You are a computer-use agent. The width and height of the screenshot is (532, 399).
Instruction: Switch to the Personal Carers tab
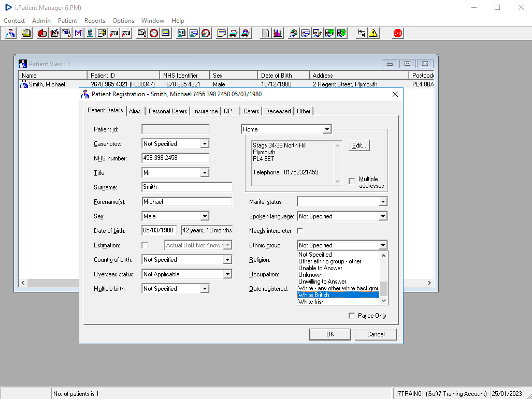pyautogui.click(x=168, y=111)
